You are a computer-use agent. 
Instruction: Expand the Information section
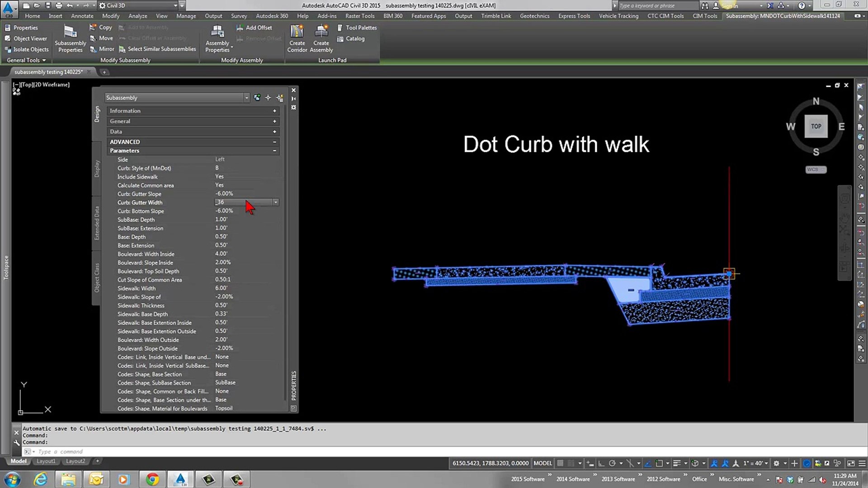click(274, 111)
